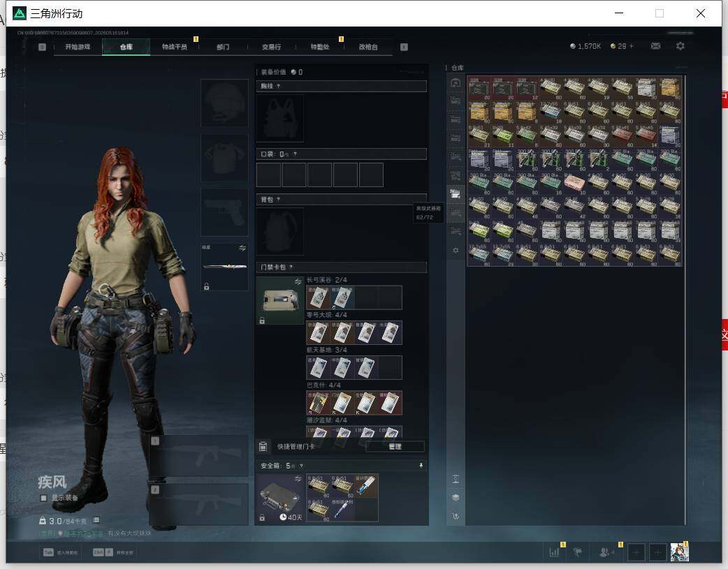This screenshot has width=728, height=569.
Task: Click the left tab navigation key icon
Action: 42,47
